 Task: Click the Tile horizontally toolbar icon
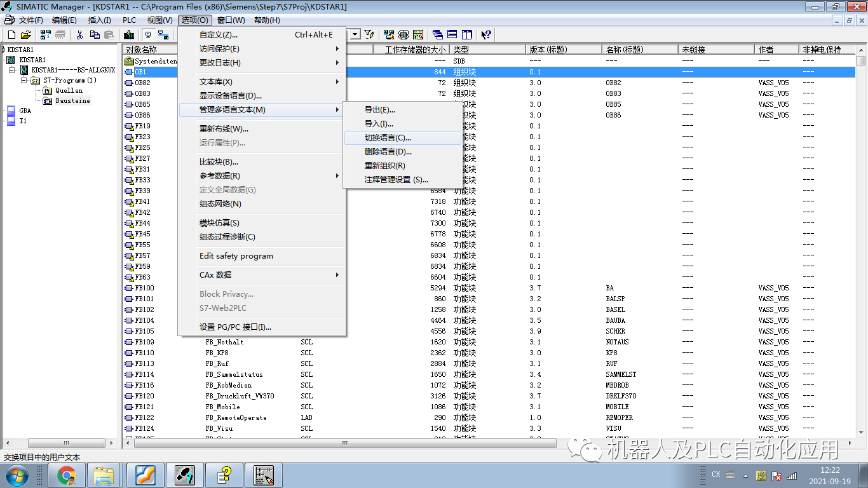pos(452,34)
